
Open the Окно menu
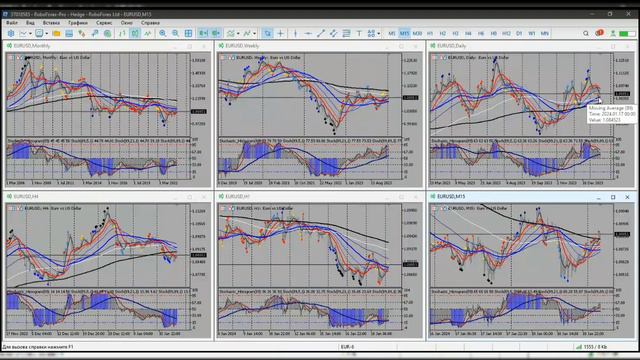tap(127, 23)
